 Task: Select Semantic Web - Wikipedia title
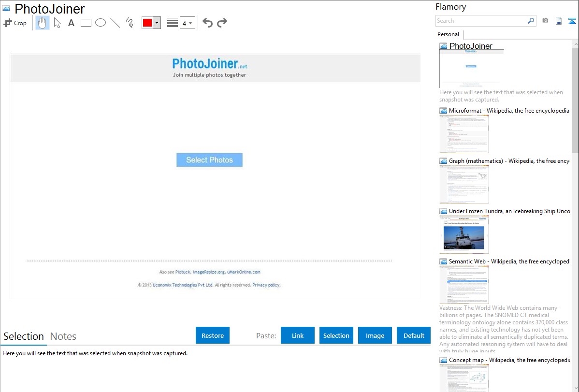coord(509,261)
